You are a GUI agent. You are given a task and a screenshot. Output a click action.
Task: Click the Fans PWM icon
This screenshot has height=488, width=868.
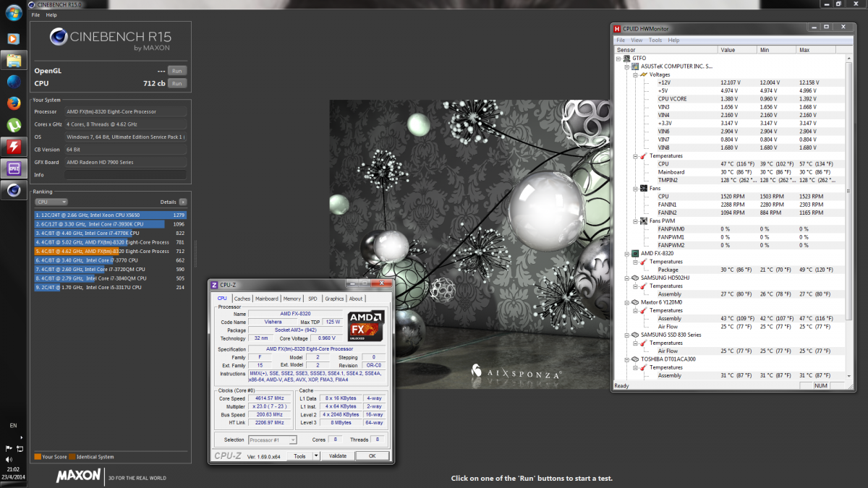coord(644,221)
